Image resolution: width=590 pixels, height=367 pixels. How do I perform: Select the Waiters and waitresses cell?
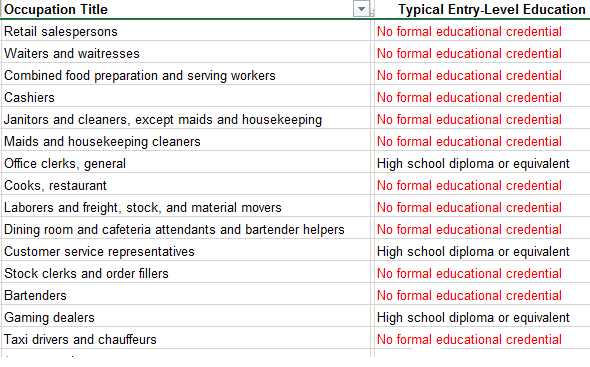pyautogui.click(x=186, y=53)
